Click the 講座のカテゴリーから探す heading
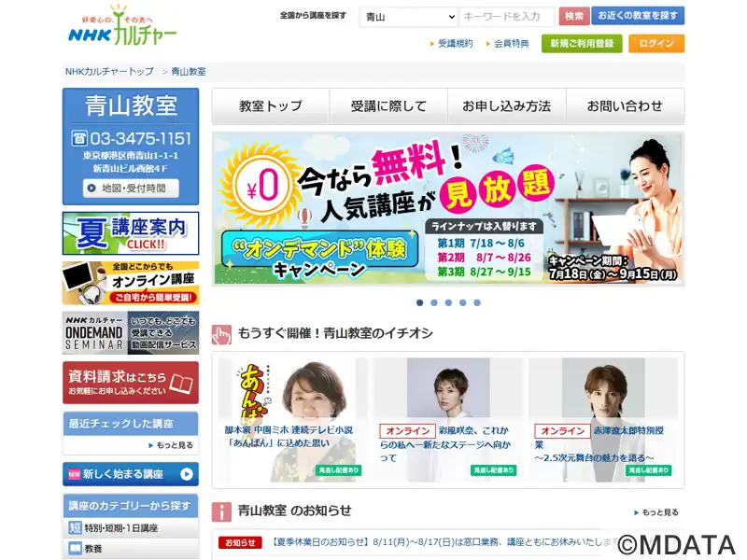 tap(129, 506)
